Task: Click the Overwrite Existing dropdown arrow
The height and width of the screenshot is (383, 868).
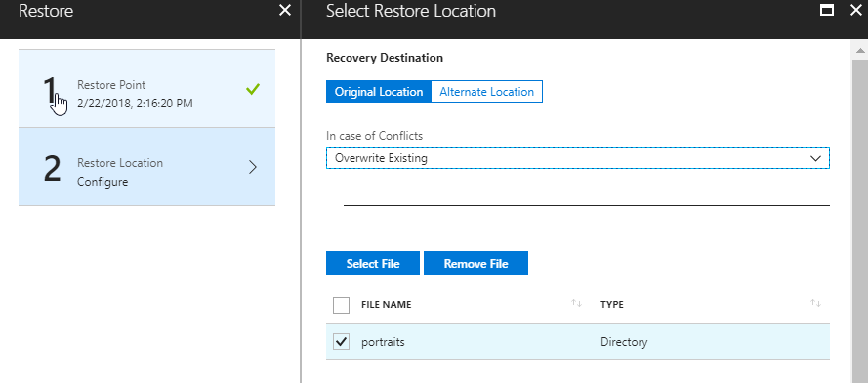Action: [x=815, y=158]
